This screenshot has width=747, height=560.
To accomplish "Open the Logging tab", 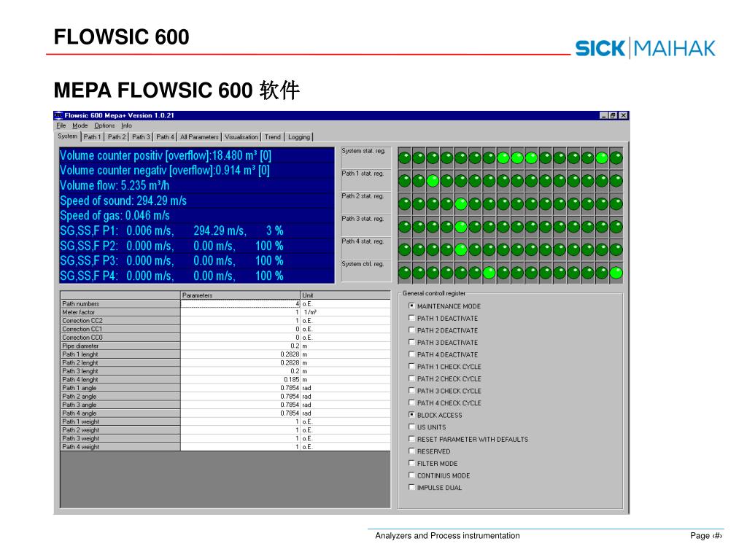I will coord(299,137).
